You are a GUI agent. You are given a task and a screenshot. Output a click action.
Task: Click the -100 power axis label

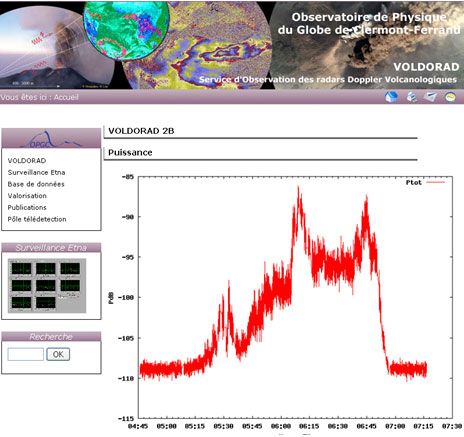point(126,298)
